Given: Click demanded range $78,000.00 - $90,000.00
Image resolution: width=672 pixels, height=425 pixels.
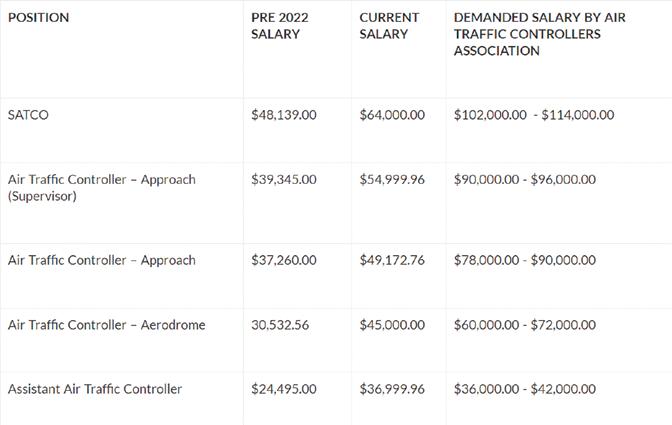Looking at the screenshot, I should pyautogui.click(x=525, y=260).
